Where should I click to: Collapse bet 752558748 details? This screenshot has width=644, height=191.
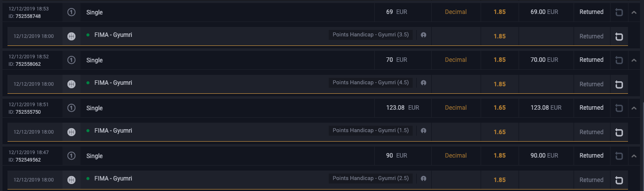click(x=634, y=12)
